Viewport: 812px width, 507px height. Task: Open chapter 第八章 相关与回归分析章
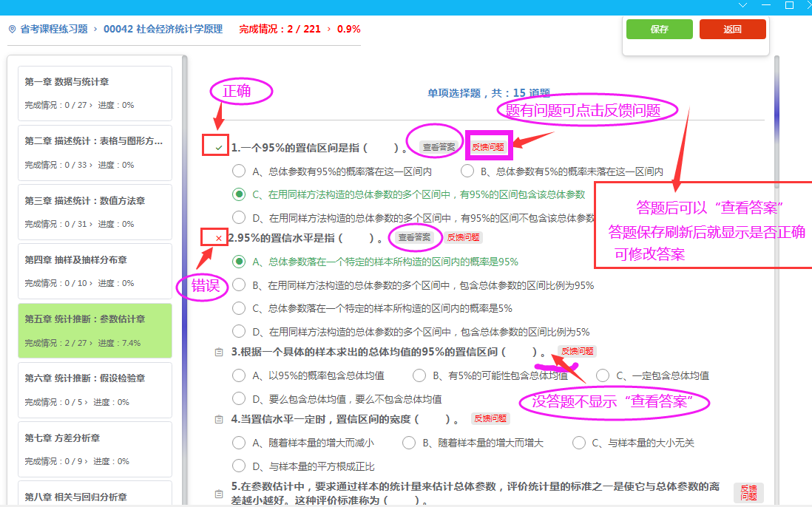coord(95,493)
